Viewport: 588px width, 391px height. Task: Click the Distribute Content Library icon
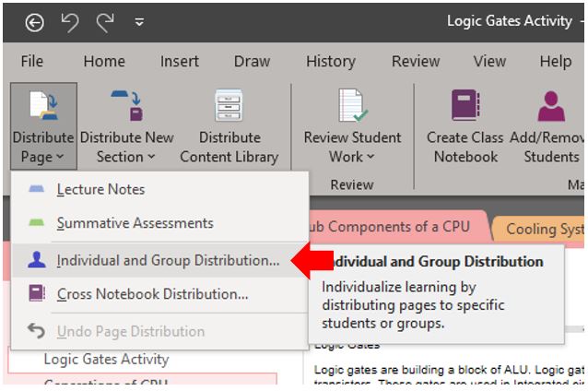coord(229,105)
